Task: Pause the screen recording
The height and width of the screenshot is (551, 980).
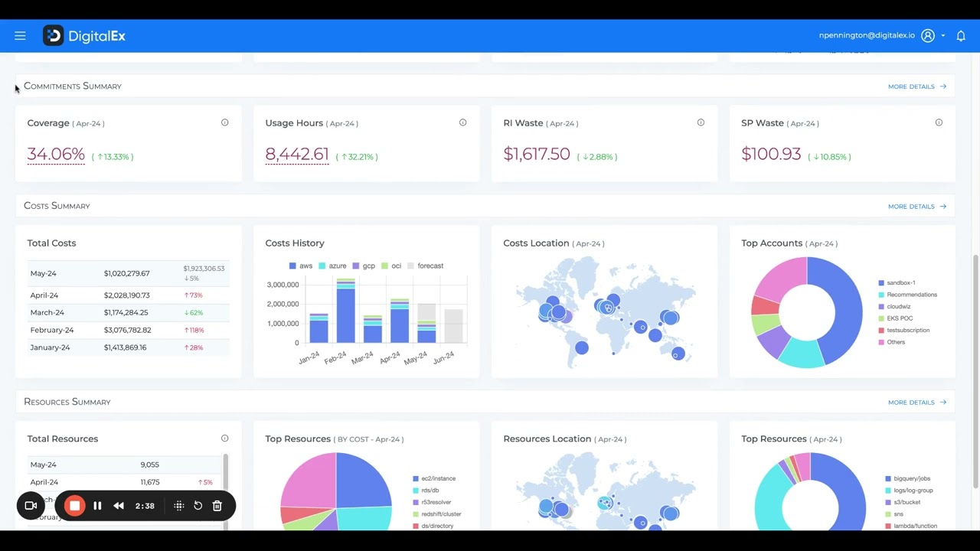Action: pos(97,506)
